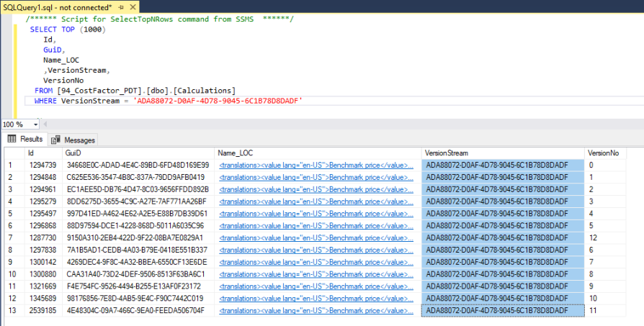Select GuiD cell 34668E0C-ADAD-4E4C-89BD-6FD48D169E99
Image resolution: width=644 pixels, height=326 pixels.
pyautogui.click(x=138, y=166)
